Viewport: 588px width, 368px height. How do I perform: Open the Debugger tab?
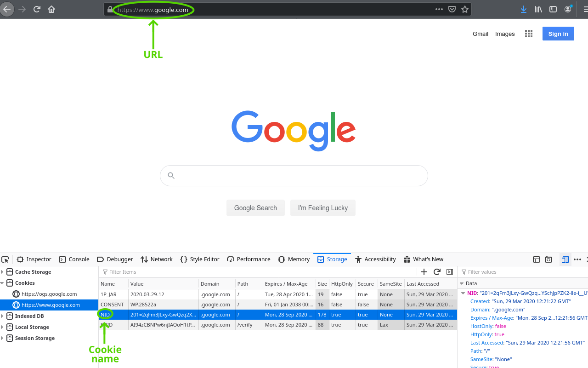pos(115,259)
